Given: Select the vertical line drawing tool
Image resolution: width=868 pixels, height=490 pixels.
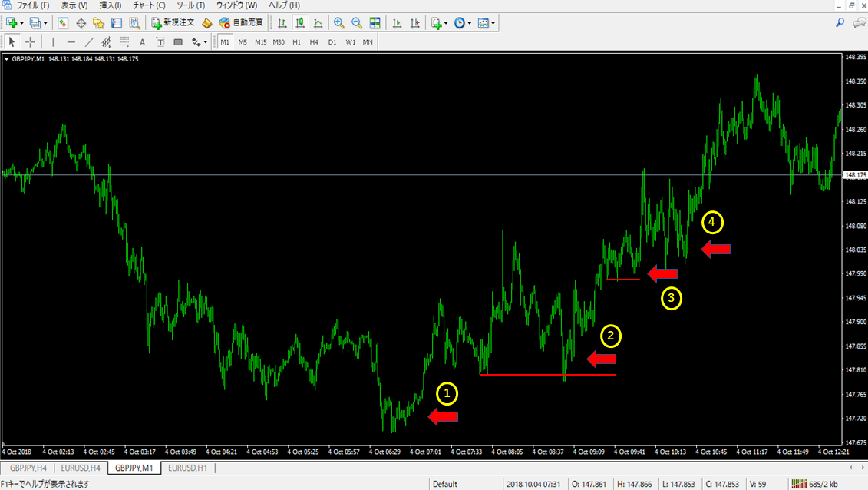Looking at the screenshot, I should click(53, 42).
